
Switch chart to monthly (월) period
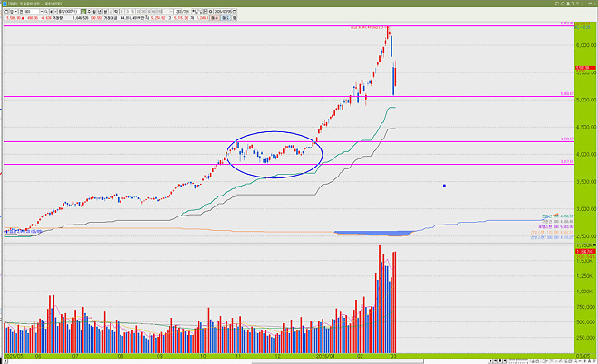[x=94, y=12]
